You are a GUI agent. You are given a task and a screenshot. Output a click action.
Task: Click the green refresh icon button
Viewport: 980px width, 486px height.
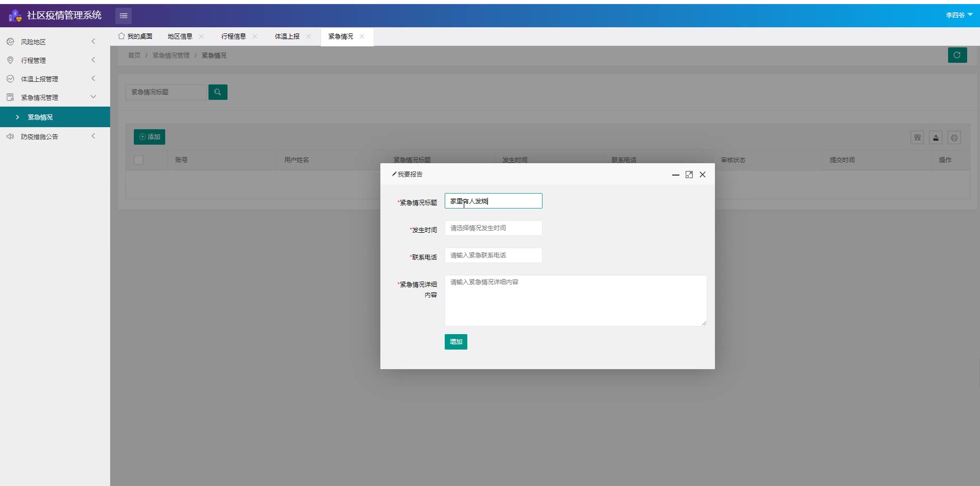tap(957, 55)
